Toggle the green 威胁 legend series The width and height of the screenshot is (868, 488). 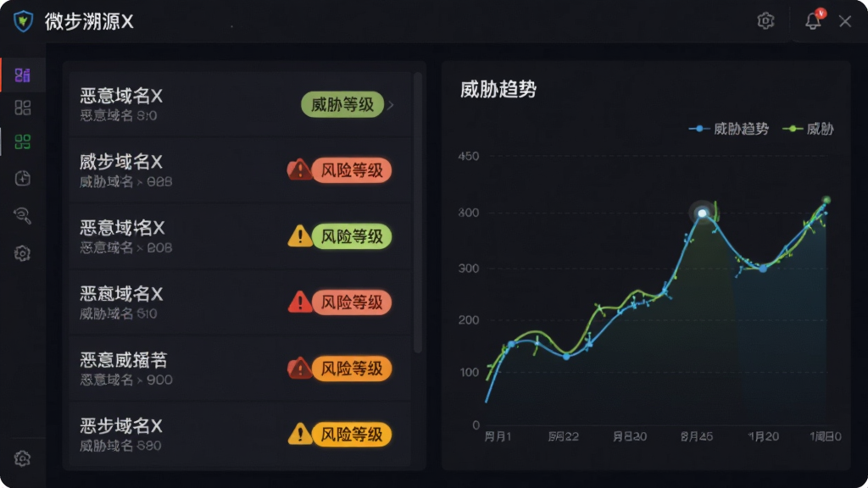[x=808, y=129]
